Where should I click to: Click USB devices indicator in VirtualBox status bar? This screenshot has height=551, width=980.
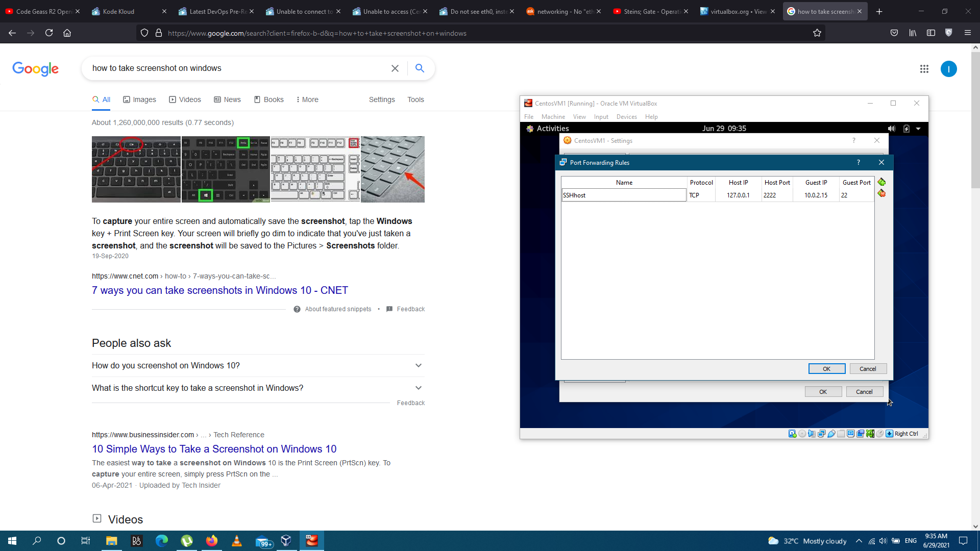pos(831,434)
